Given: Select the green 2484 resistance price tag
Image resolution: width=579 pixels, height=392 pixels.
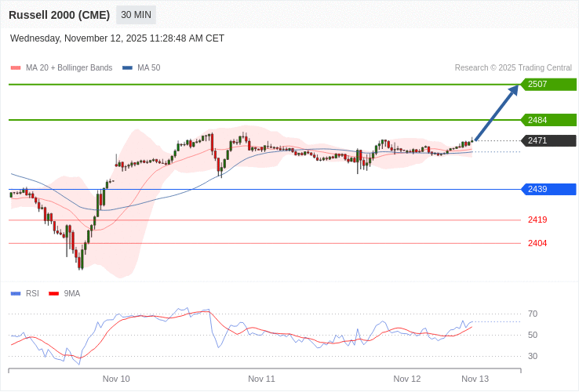Looking at the screenshot, I should [548, 120].
